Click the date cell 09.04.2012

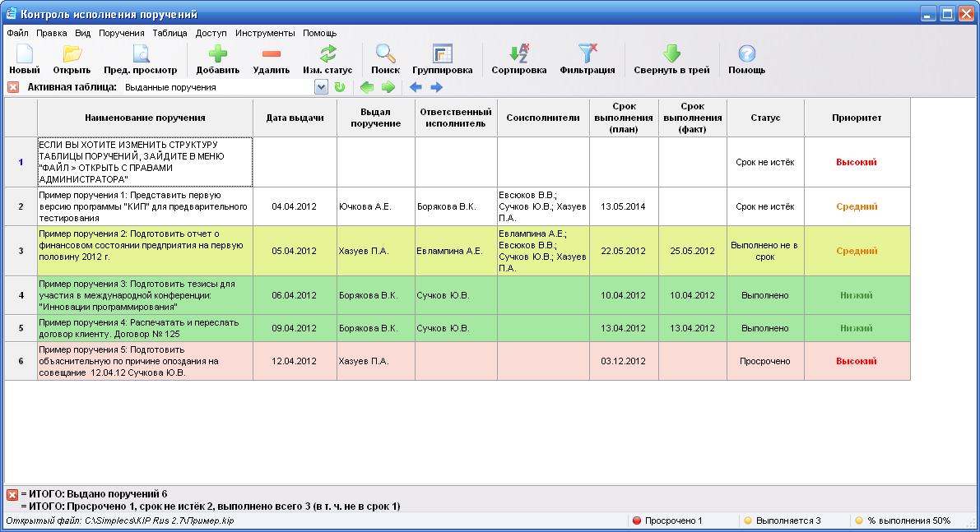[295, 328]
